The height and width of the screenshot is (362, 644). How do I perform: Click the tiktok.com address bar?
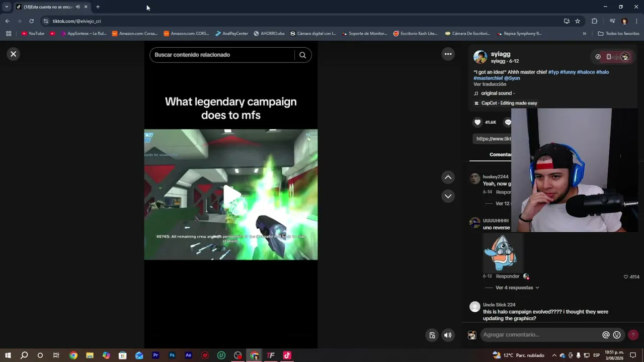(302, 21)
